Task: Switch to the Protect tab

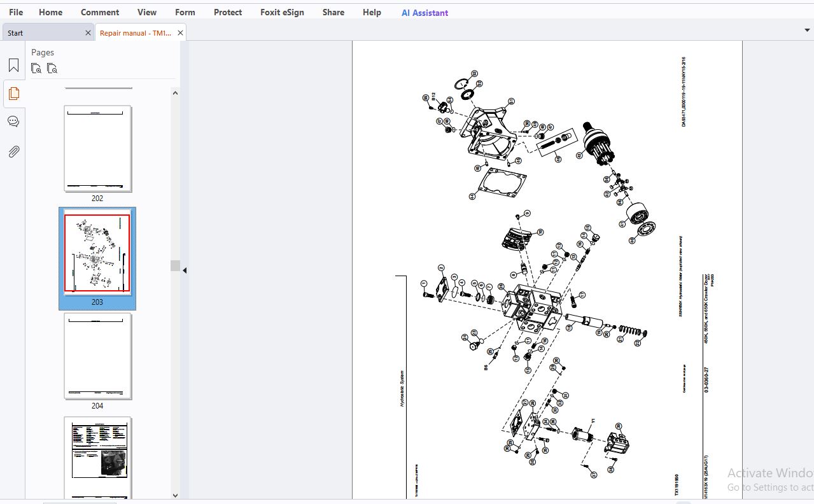Action: tap(228, 12)
